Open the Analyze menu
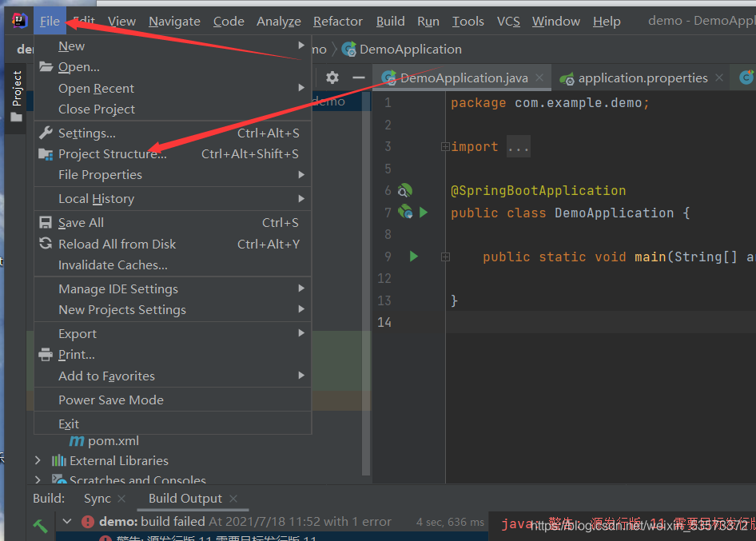Viewport: 756px width, 541px height. pyautogui.click(x=279, y=22)
